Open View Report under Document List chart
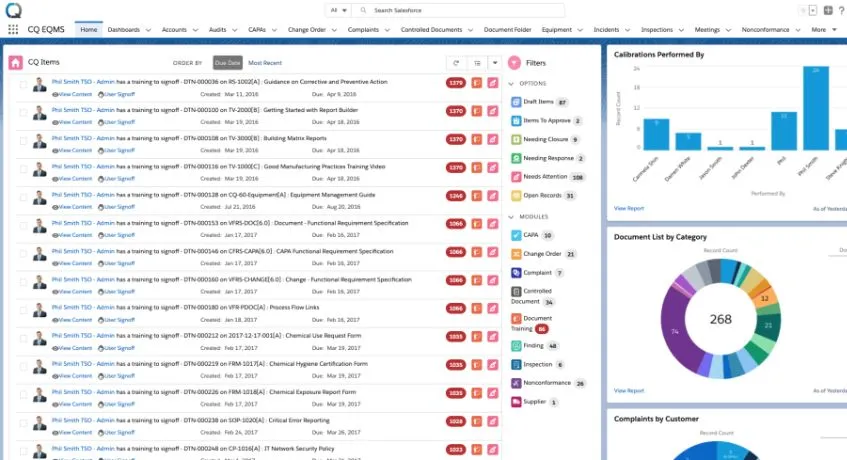The height and width of the screenshot is (460, 847). click(x=629, y=390)
